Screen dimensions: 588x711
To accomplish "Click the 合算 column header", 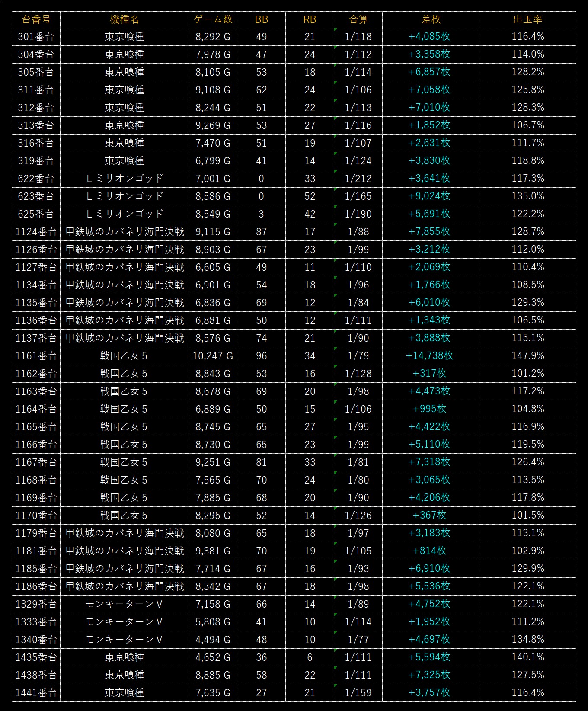I will [x=358, y=19].
